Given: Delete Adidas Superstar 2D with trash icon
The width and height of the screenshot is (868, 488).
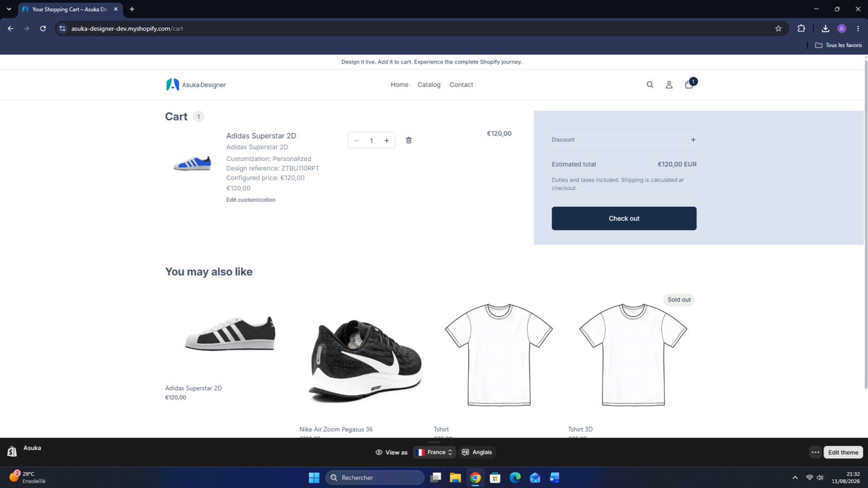Looking at the screenshot, I should point(409,140).
